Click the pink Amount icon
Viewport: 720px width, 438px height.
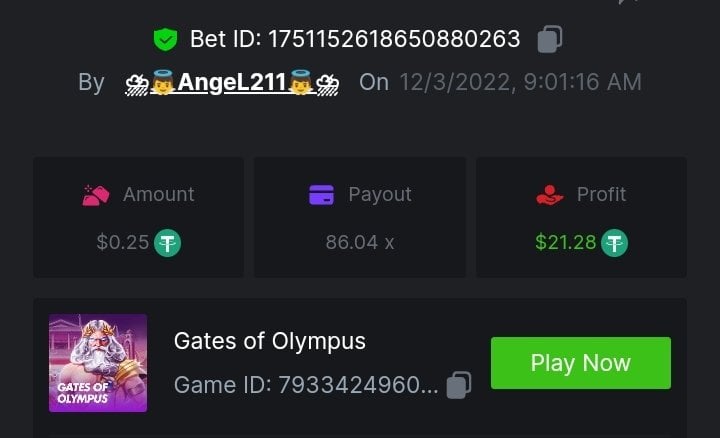(96, 195)
